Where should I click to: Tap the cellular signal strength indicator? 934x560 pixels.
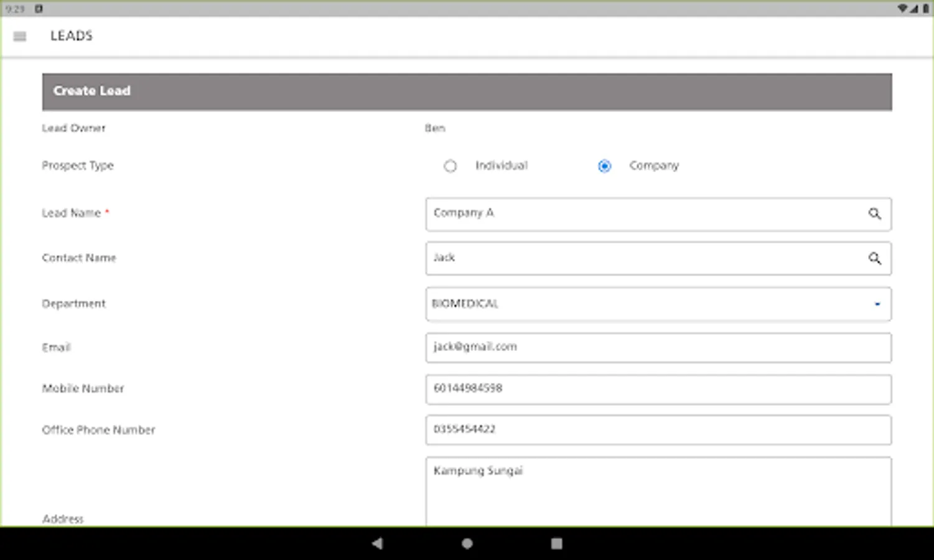coord(914,8)
